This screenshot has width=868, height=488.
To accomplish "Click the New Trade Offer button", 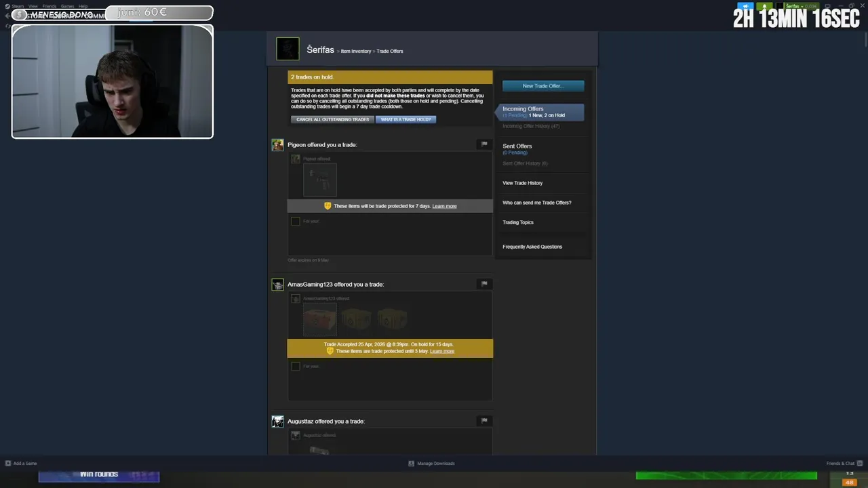I will (x=543, y=86).
